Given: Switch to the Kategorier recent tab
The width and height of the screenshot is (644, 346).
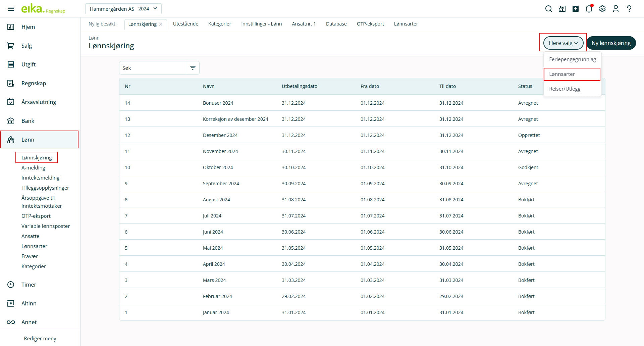Looking at the screenshot, I should (220, 24).
